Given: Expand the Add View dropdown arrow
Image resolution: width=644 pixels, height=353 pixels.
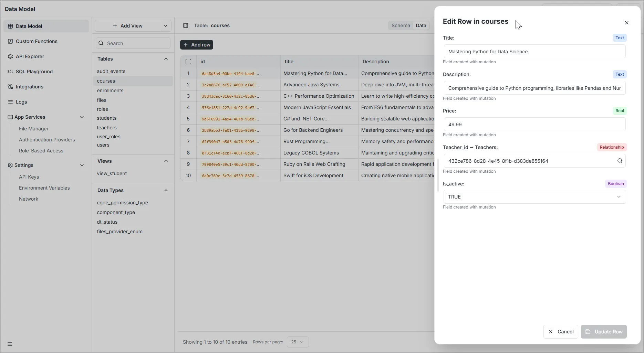Looking at the screenshot, I should (166, 26).
